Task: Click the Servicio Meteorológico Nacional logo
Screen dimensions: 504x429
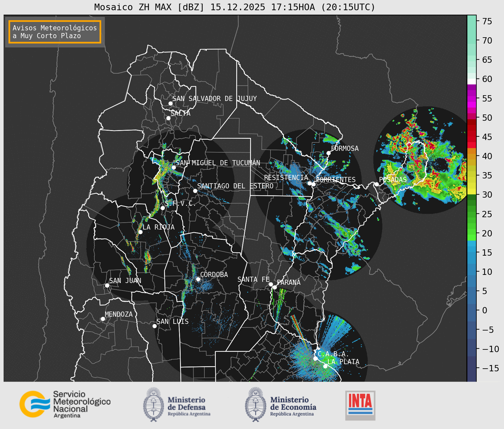Action: pyautogui.click(x=65, y=404)
